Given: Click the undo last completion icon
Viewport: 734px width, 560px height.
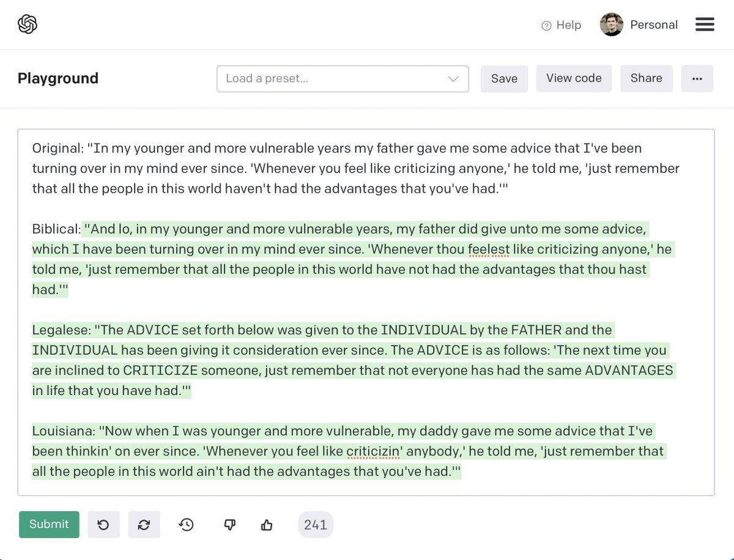Looking at the screenshot, I should tap(103, 525).
